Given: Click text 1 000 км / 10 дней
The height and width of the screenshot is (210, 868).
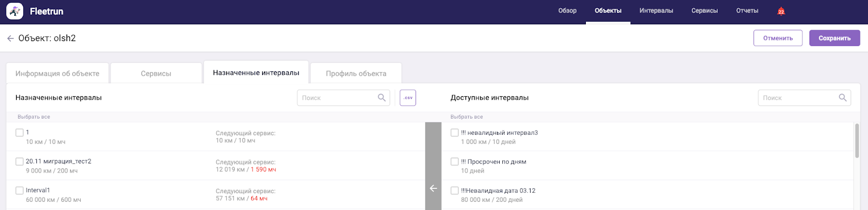Looking at the screenshot, I should [x=488, y=142].
